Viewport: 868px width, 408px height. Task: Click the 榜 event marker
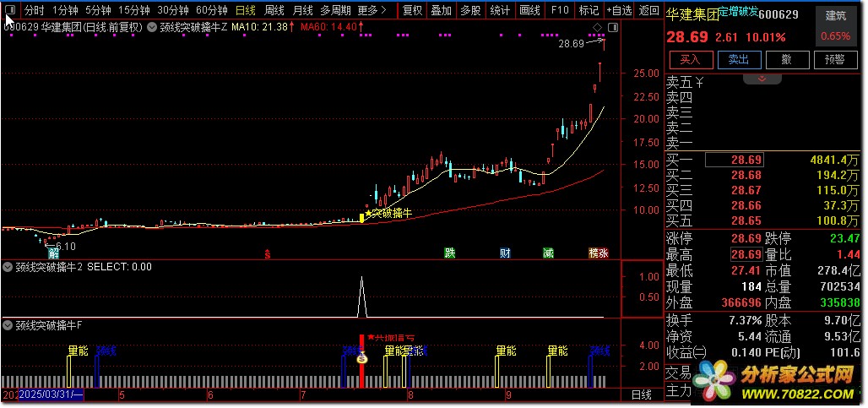tap(594, 253)
